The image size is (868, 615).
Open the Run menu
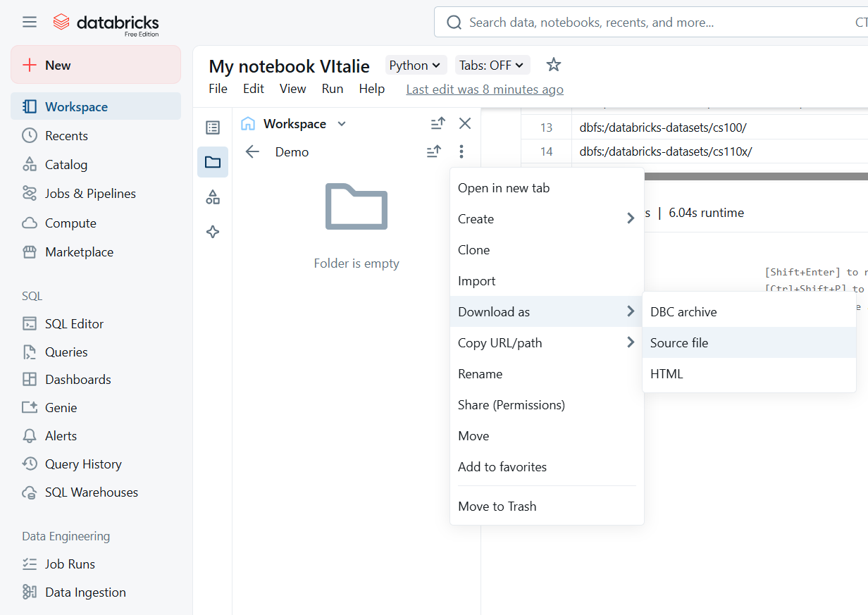coord(333,89)
